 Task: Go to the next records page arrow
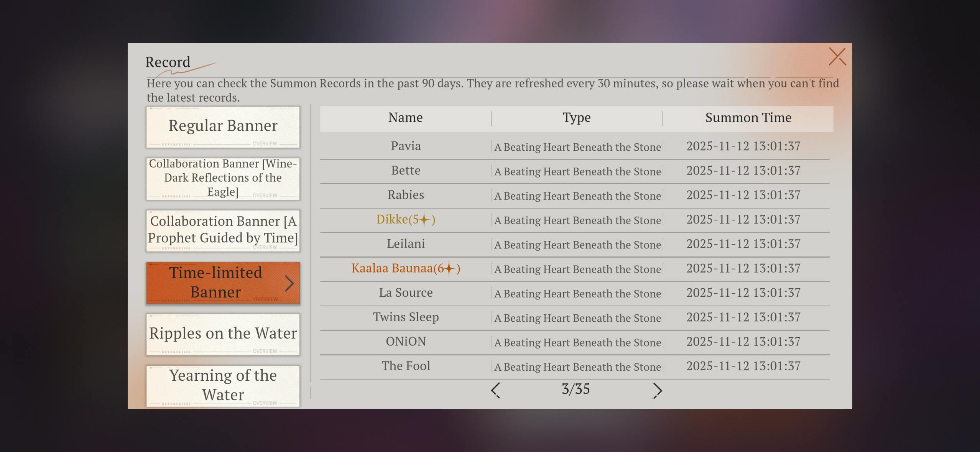(657, 390)
